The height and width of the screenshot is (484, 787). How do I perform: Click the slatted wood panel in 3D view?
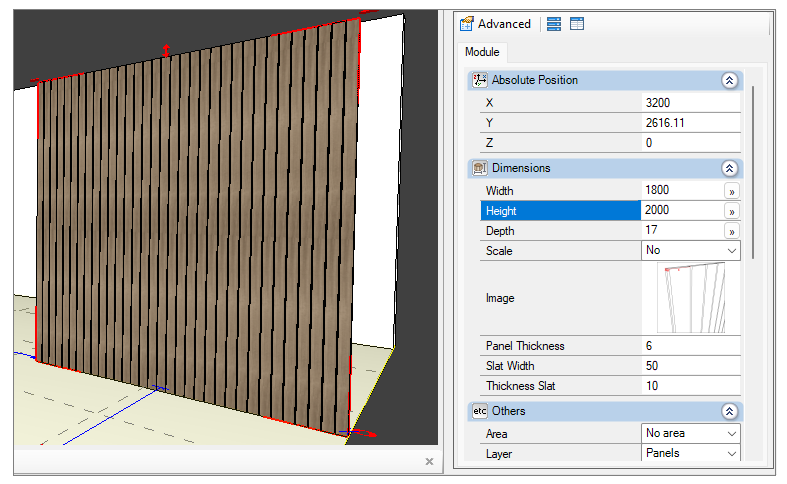[198, 226]
